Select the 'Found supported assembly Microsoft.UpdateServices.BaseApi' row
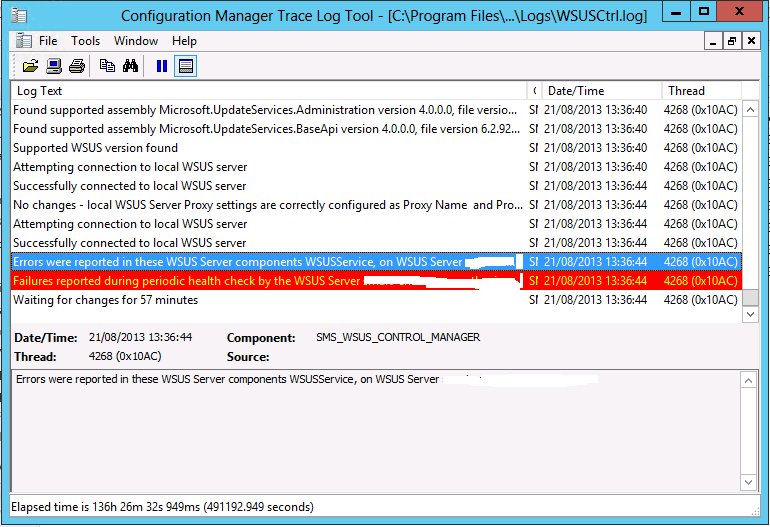This screenshot has width=770, height=527. pyautogui.click(x=376, y=129)
